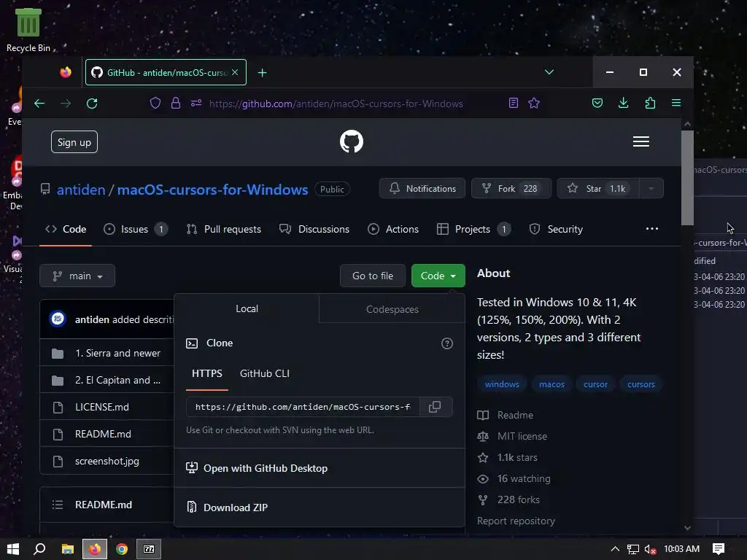
Task: Open File Explorer from the taskbar
Action: pyautogui.click(x=68, y=549)
